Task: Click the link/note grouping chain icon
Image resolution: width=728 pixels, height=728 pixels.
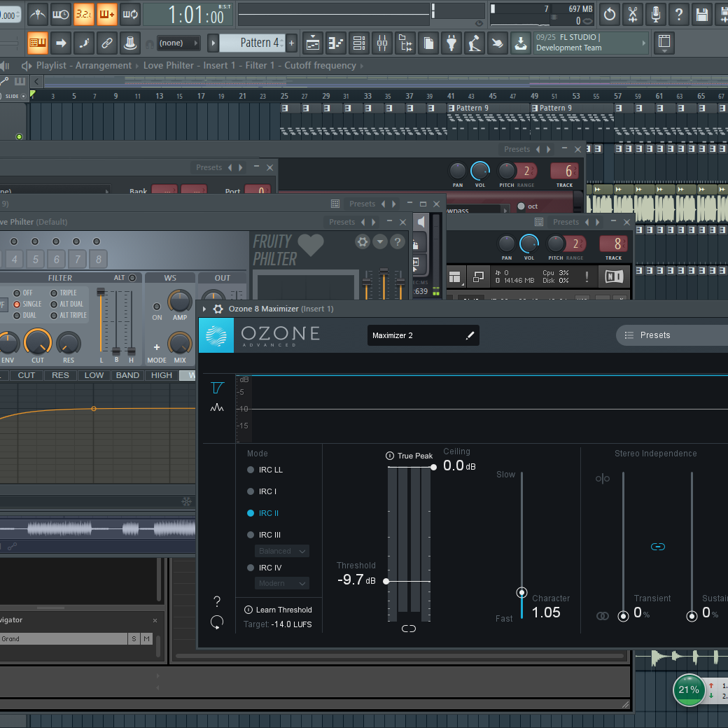Action: coord(107,43)
